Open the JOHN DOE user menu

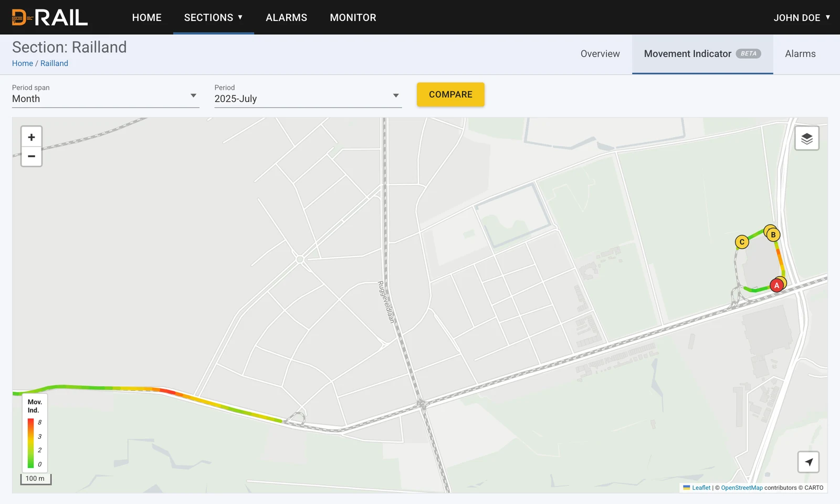802,17
